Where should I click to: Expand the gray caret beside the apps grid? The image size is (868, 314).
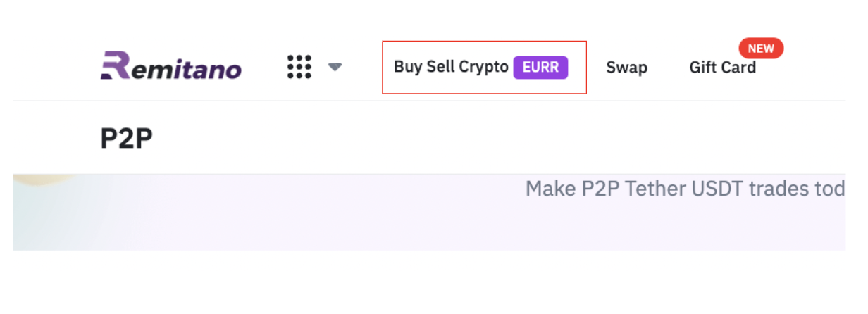click(335, 68)
